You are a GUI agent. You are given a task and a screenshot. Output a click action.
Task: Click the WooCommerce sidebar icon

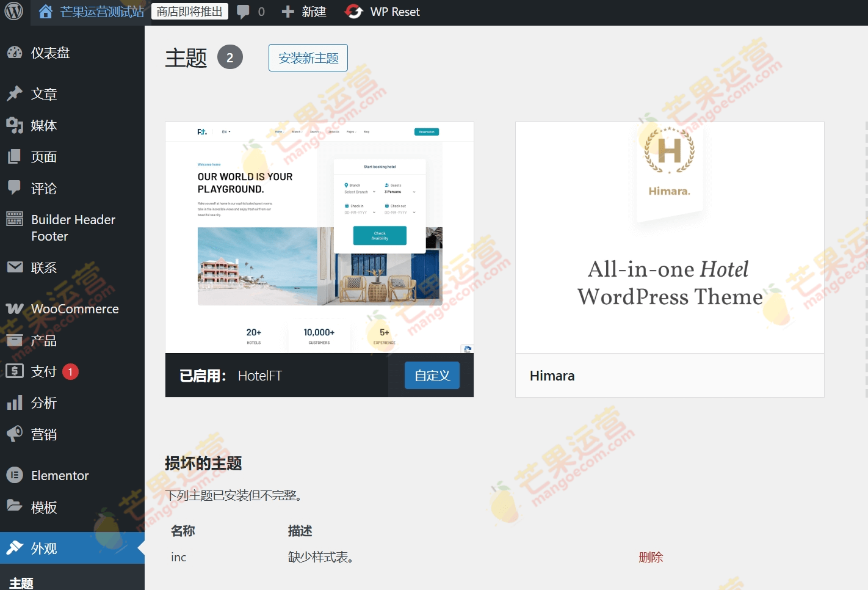click(15, 308)
